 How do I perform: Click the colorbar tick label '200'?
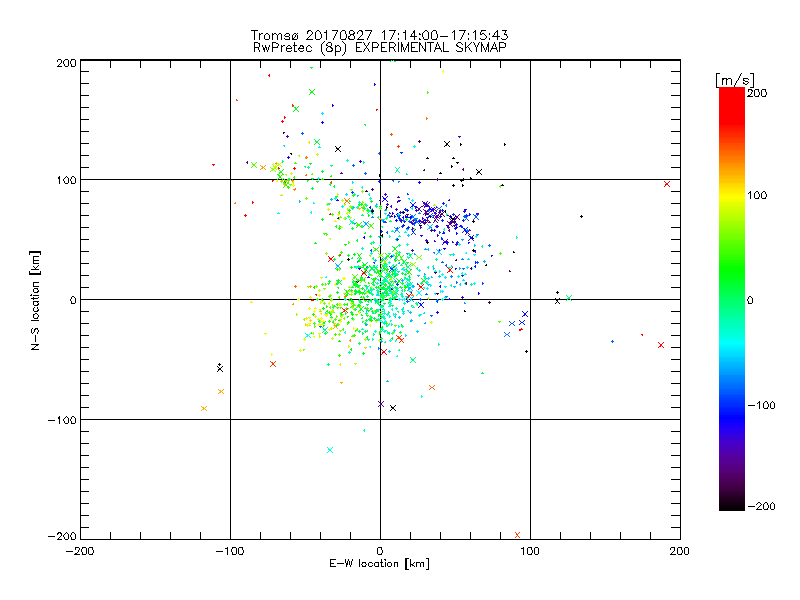coord(757,93)
